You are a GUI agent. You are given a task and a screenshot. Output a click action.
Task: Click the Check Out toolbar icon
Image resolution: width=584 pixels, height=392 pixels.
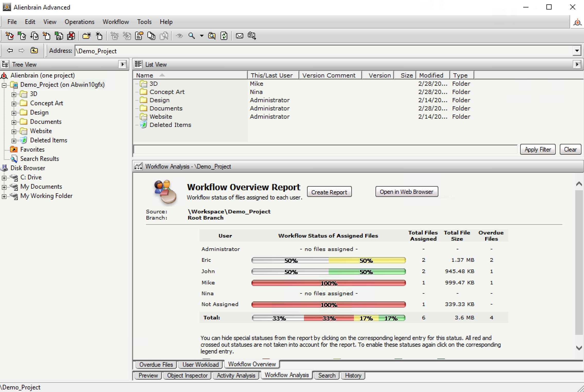point(10,36)
